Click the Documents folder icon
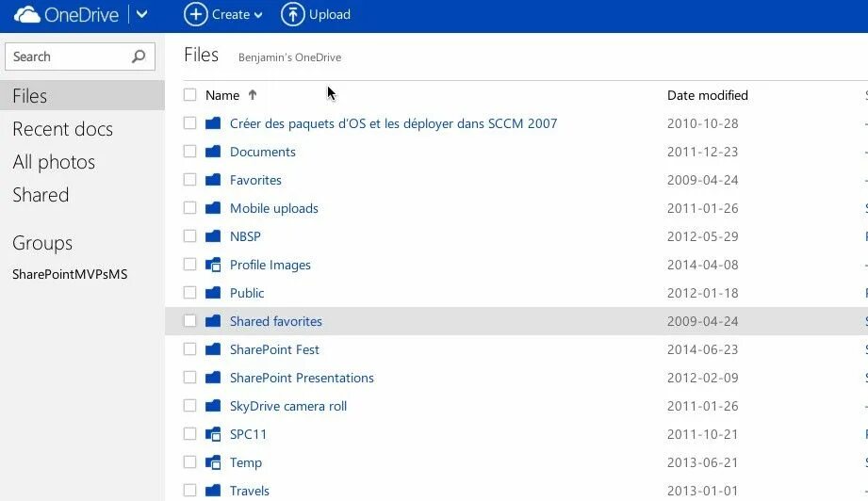The height and width of the screenshot is (501, 868). pos(213,151)
